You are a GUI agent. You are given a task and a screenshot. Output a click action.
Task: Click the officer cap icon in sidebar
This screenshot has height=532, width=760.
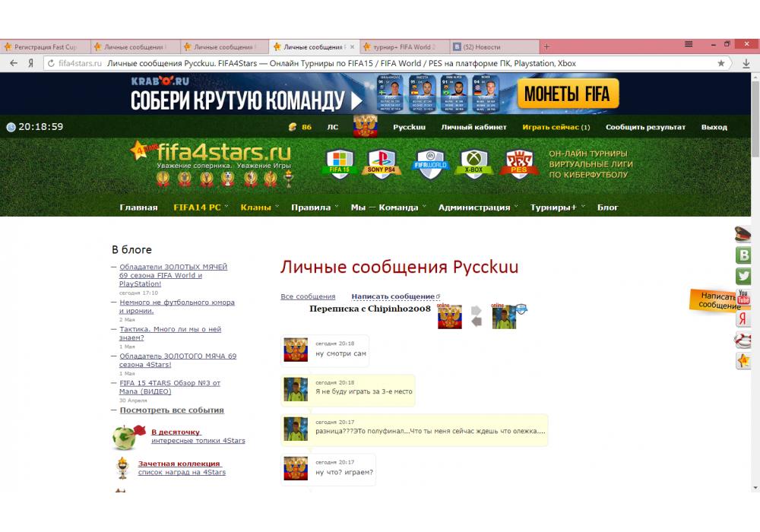click(743, 234)
